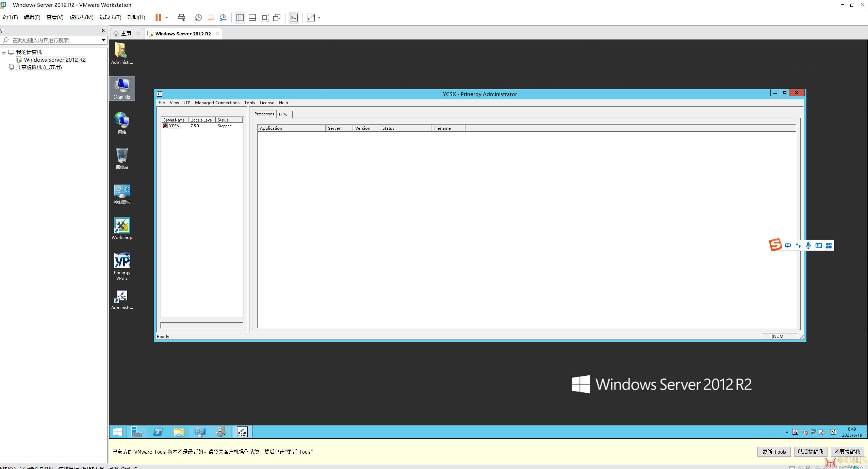
Task: Click the network tray icon
Action: 814,432
